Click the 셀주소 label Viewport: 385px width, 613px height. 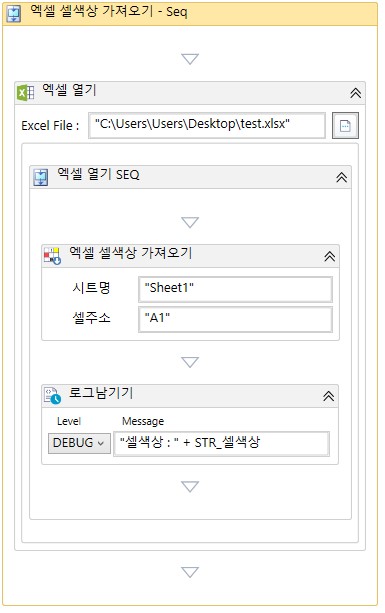(91, 317)
